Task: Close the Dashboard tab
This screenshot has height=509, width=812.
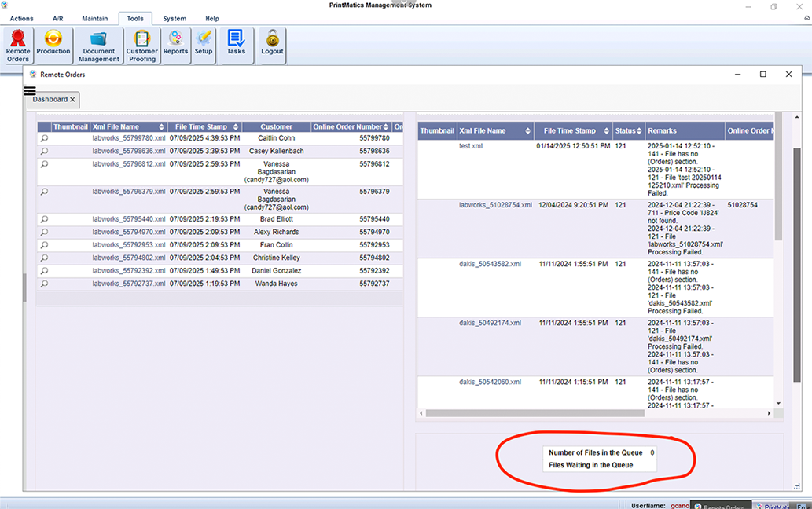Action: coord(72,100)
